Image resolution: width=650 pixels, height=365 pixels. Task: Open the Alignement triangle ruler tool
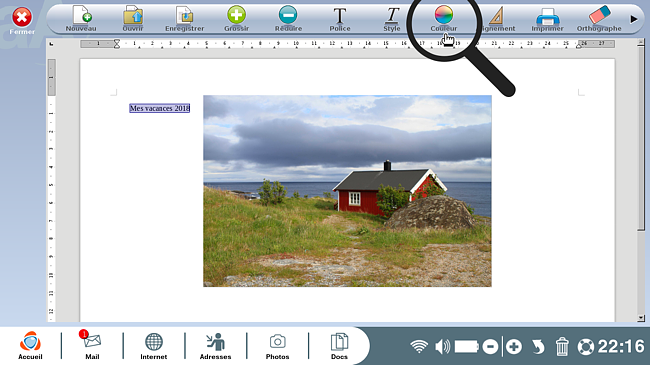click(497, 19)
